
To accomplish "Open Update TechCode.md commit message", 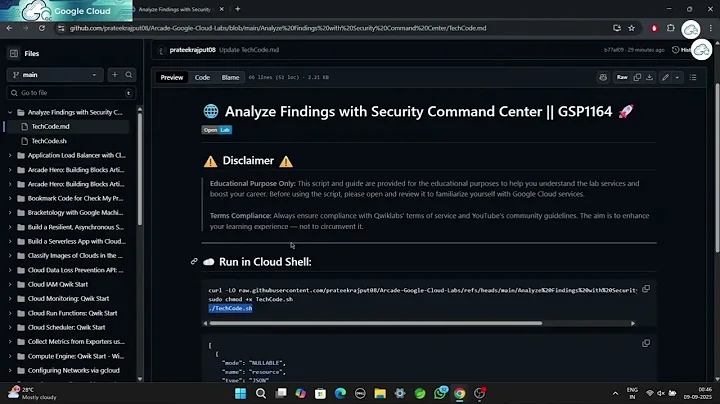I will [249, 50].
